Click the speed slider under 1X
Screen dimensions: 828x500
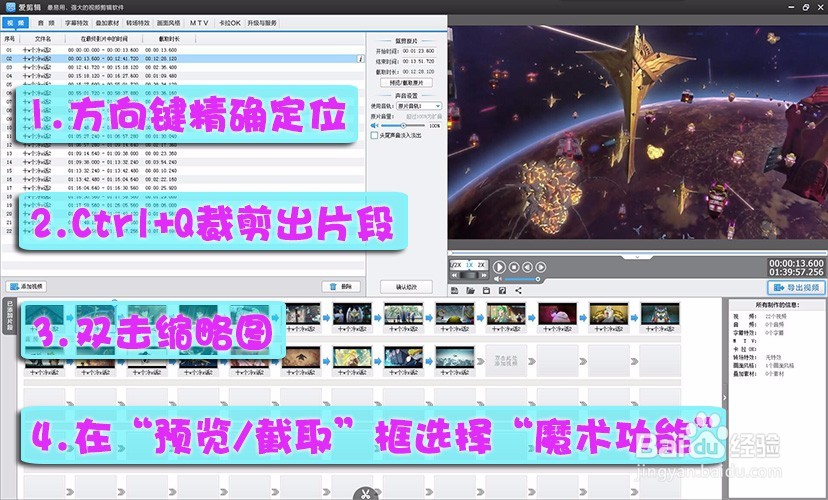tap(468, 275)
